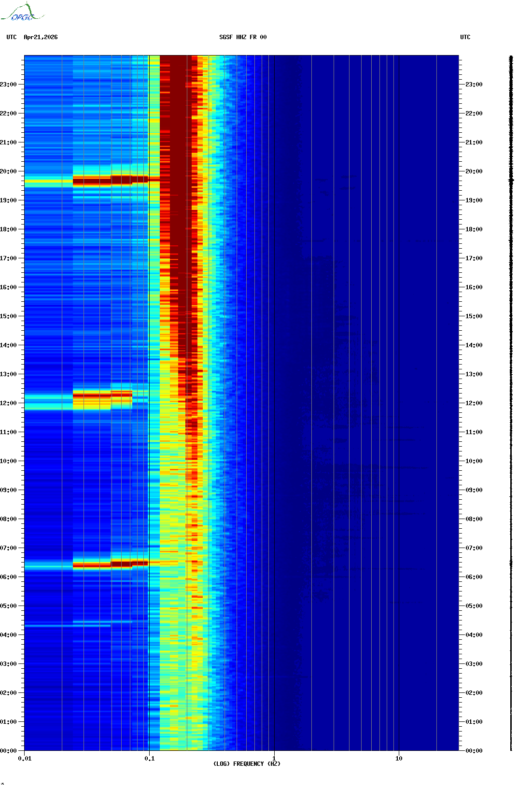Click the (LOG) FREQUENCY (HZ) axis title

tap(247, 764)
